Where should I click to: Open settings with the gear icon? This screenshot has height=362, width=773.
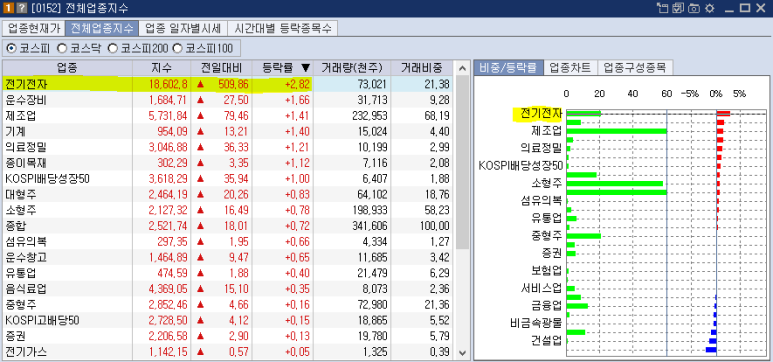(709, 8)
